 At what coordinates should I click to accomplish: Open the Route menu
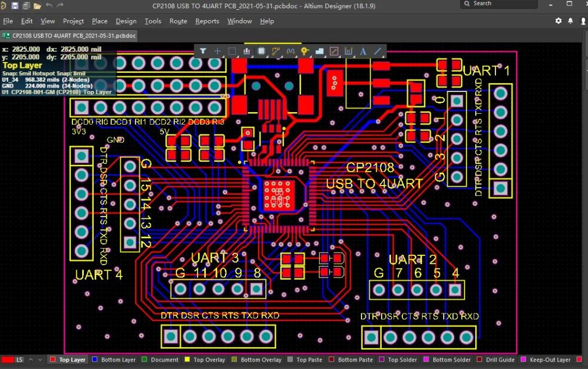(179, 21)
